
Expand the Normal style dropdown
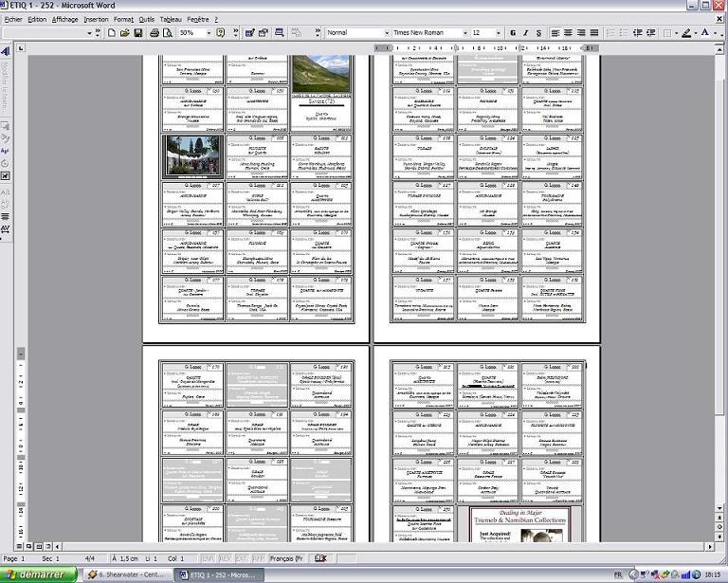coord(387,33)
